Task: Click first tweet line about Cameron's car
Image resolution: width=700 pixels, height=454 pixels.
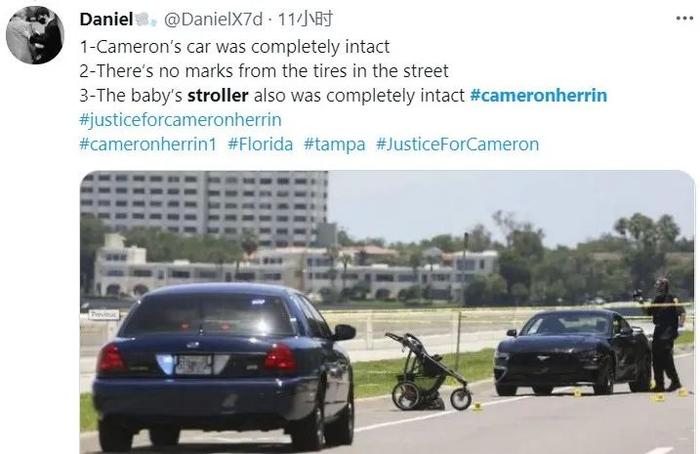Action: coord(234,47)
